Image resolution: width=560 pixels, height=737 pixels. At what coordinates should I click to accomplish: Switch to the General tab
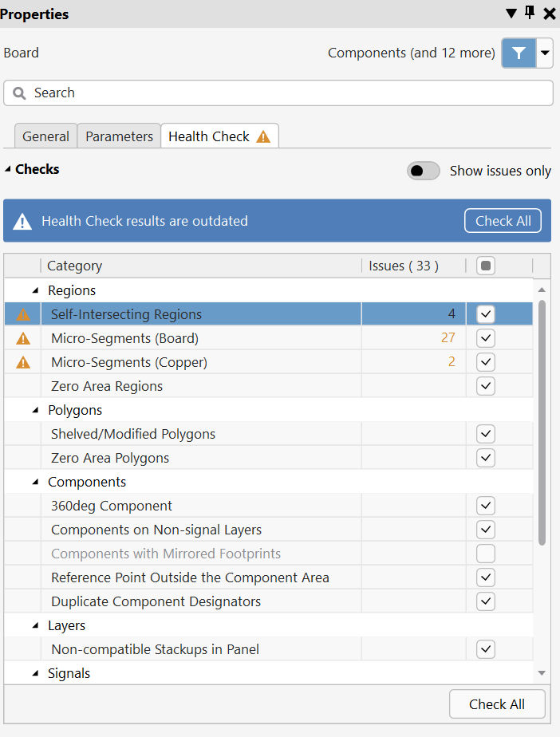(45, 136)
